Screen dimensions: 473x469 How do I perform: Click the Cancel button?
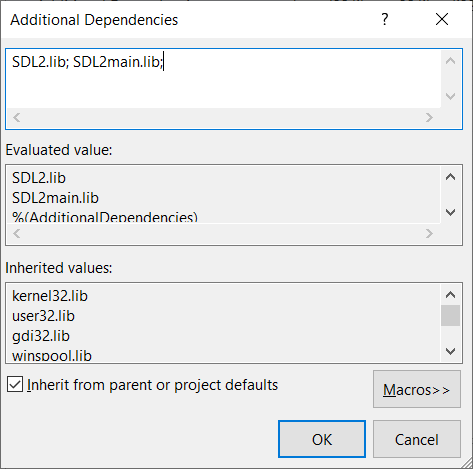417,439
